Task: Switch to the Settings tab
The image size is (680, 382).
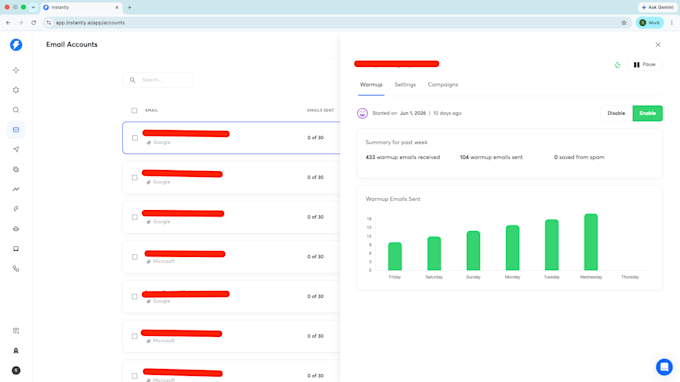Action: (405, 85)
